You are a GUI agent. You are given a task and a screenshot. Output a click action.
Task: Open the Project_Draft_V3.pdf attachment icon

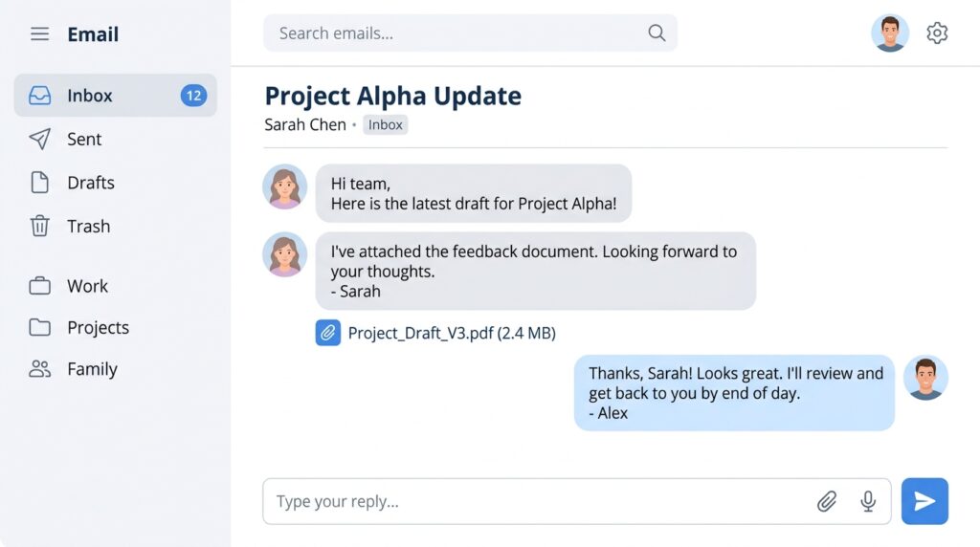click(328, 333)
